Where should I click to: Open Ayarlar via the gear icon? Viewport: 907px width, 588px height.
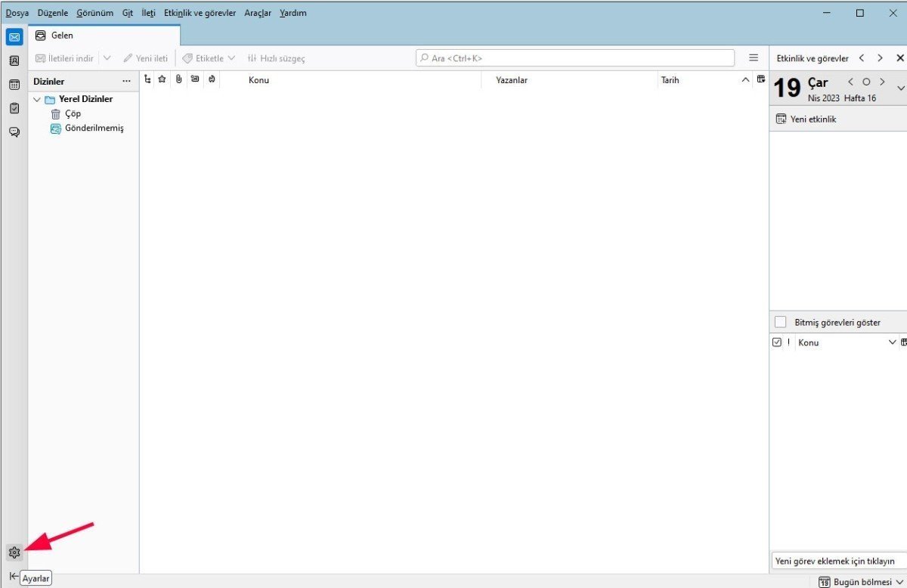click(x=14, y=552)
